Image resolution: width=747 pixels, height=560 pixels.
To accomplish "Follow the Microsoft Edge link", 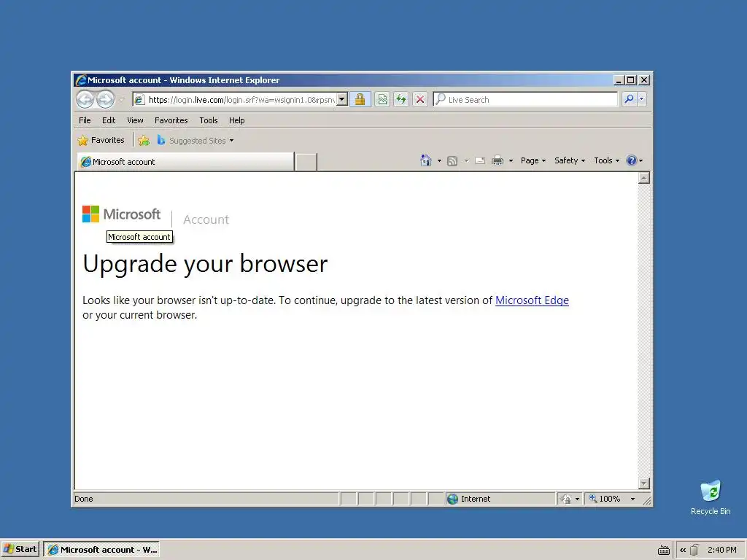I will (532, 300).
